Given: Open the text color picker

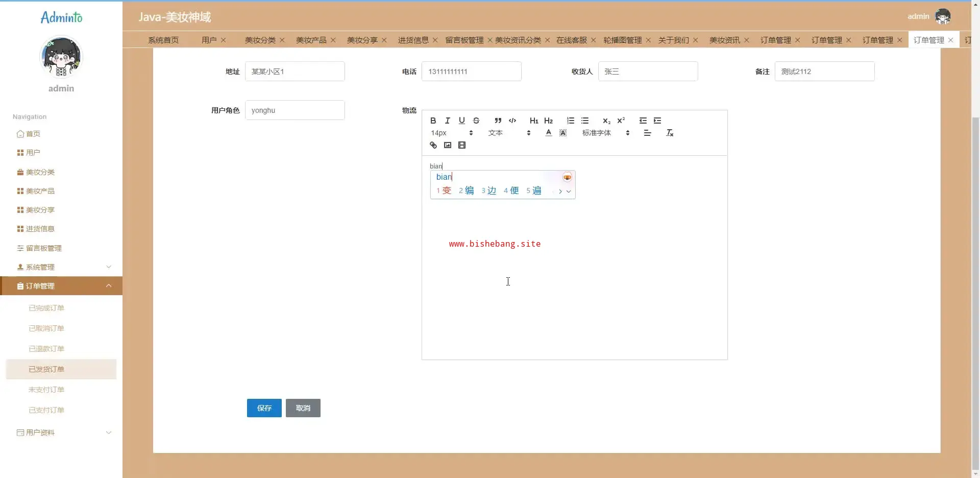Looking at the screenshot, I should 548,133.
